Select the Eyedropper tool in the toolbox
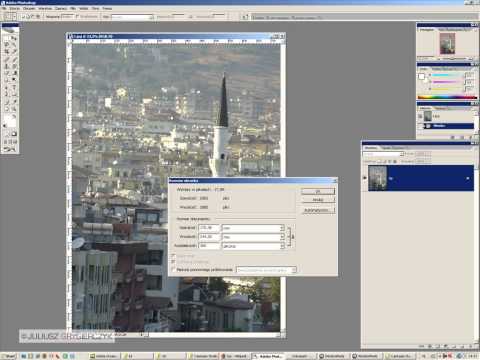This screenshot has width=480, height=360. tap(14, 102)
